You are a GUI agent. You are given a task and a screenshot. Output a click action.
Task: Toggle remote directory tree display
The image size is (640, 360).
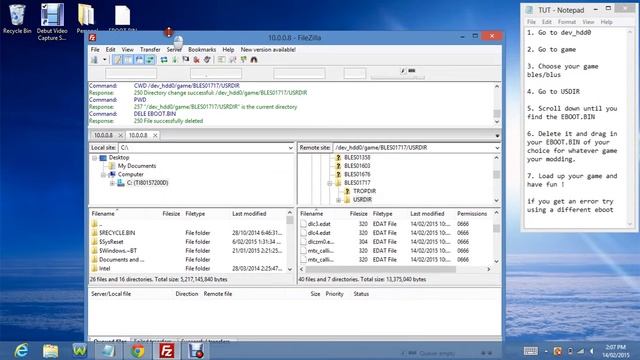click(x=139, y=60)
